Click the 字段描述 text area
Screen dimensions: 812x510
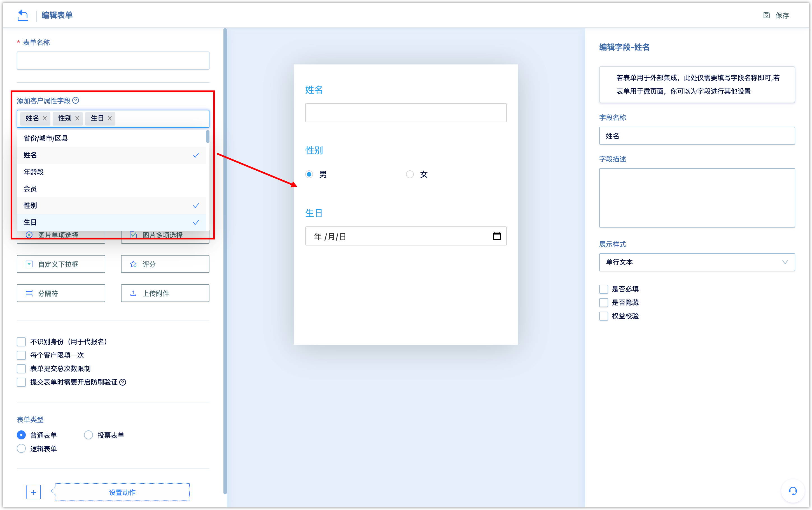point(697,198)
